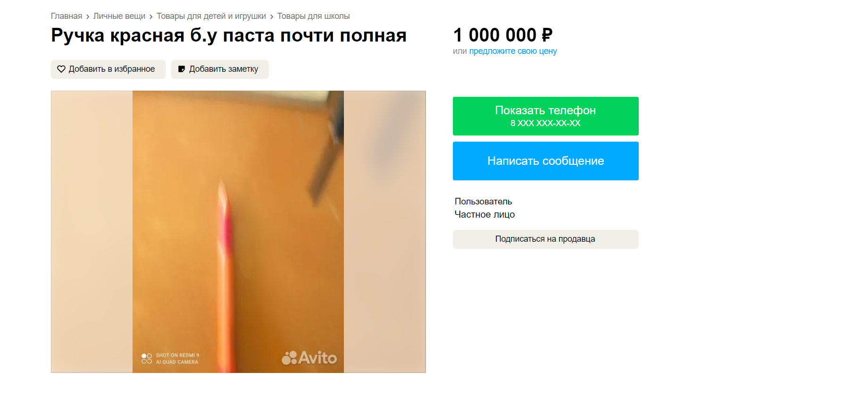Go to Товары для детей и игрушки
Screen dimensions: 868x398
211,16
